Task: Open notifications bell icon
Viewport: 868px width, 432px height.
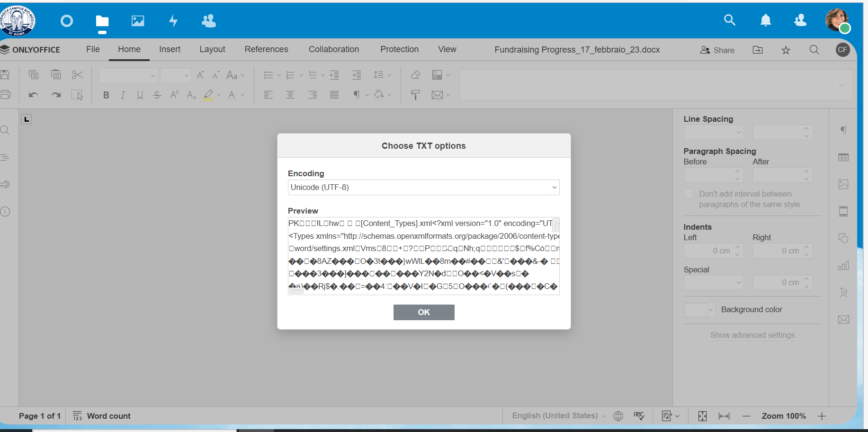Action: pyautogui.click(x=766, y=20)
